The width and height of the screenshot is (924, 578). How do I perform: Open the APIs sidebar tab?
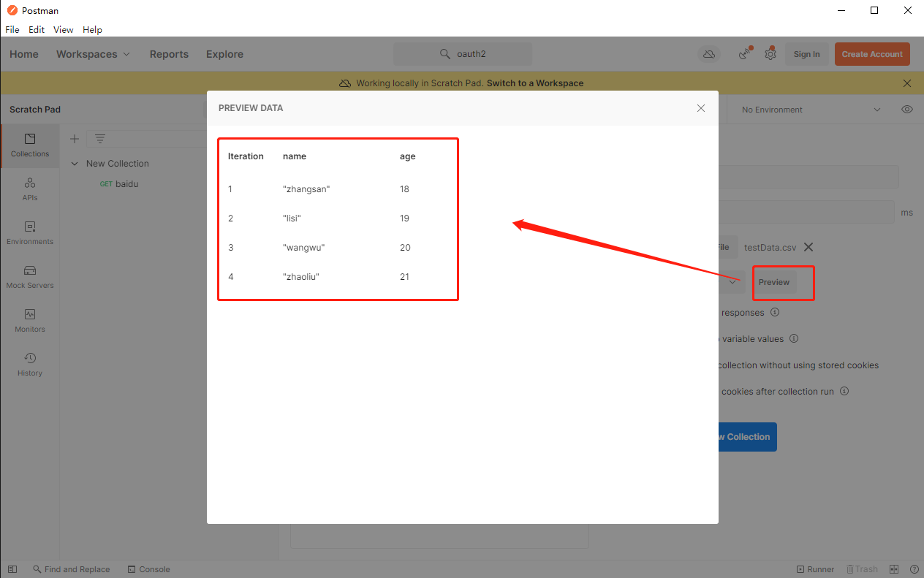[30, 189]
